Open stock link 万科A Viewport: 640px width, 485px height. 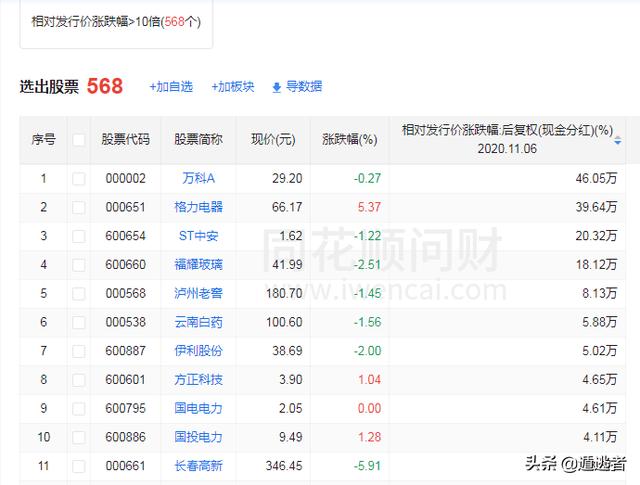(x=198, y=178)
